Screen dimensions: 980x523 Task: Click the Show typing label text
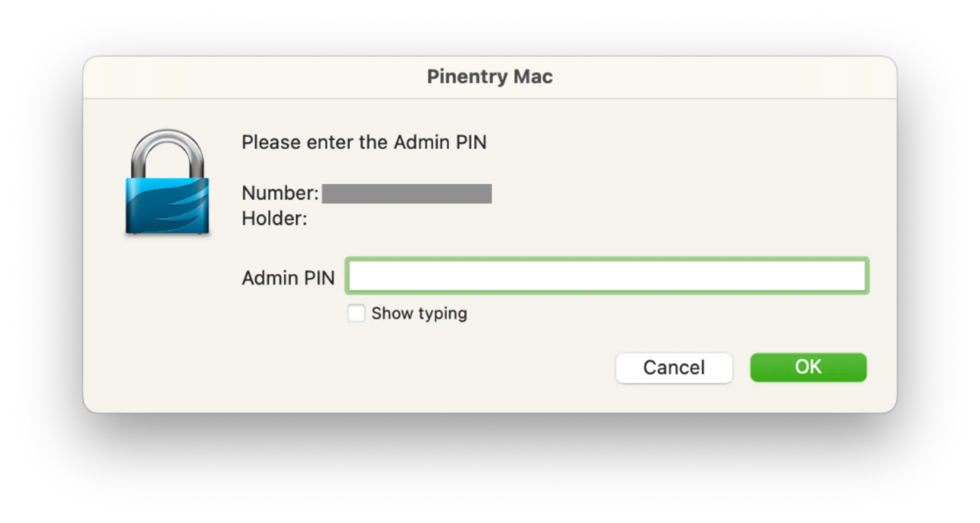pyautogui.click(x=419, y=313)
